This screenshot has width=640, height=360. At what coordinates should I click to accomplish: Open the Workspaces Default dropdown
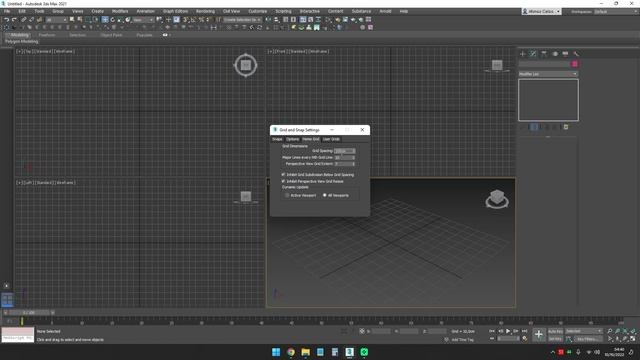coord(616,11)
